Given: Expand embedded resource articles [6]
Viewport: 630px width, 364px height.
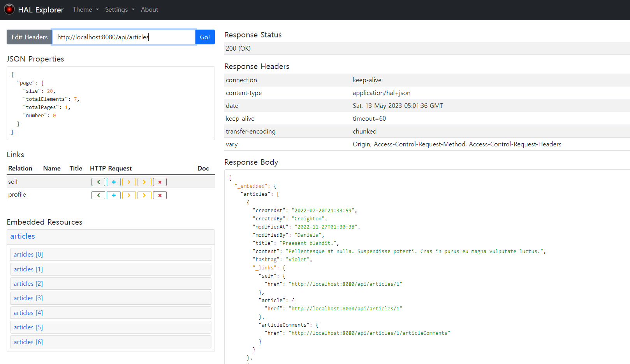Looking at the screenshot, I should pos(111,342).
